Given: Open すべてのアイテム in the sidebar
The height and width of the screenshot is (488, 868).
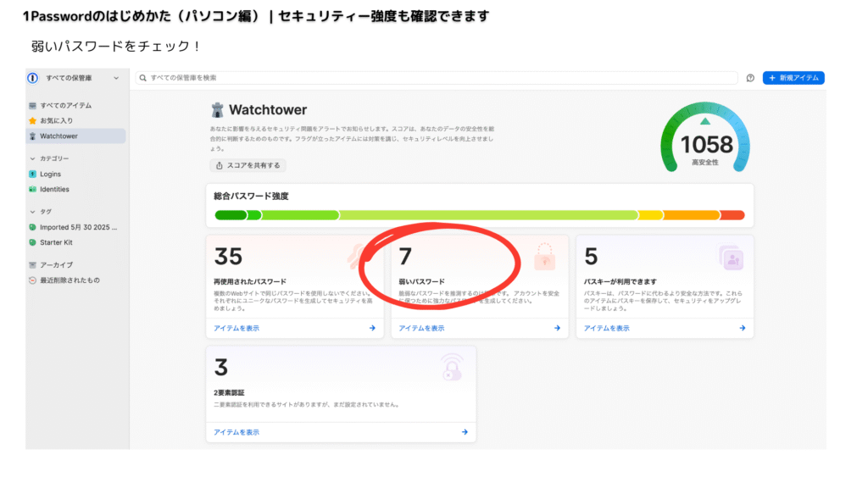Looking at the screenshot, I should [x=75, y=105].
